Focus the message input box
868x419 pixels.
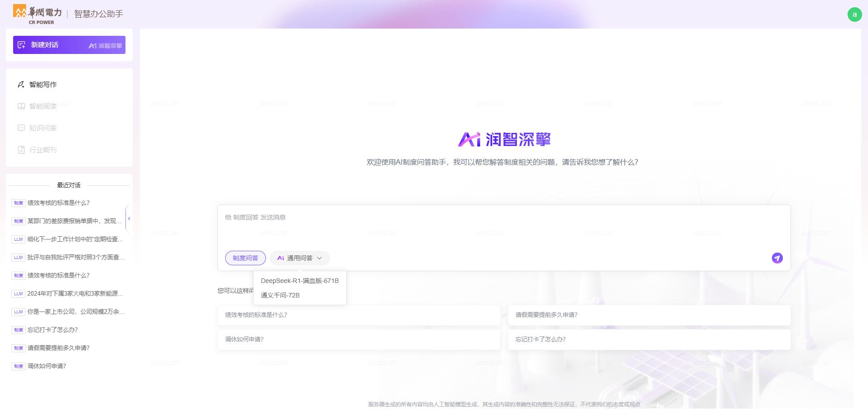coord(503,227)
